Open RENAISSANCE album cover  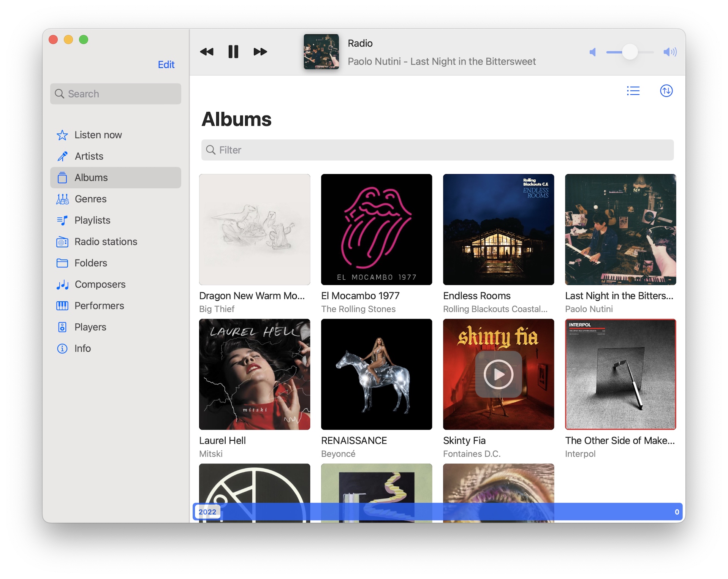point(377,374)
